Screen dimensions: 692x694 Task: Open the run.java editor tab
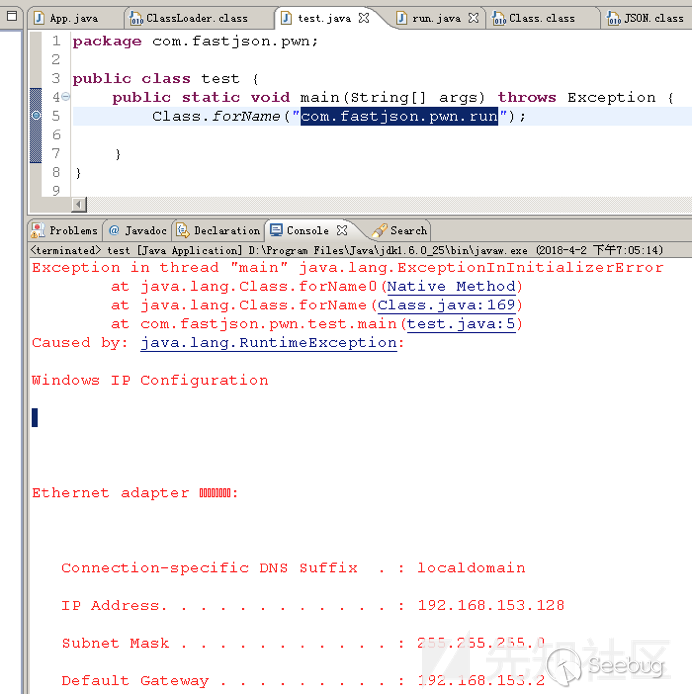coord(436,19)
